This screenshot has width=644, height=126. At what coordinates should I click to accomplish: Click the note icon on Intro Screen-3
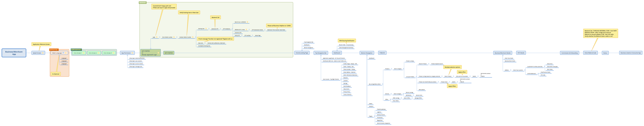(114, 53)
